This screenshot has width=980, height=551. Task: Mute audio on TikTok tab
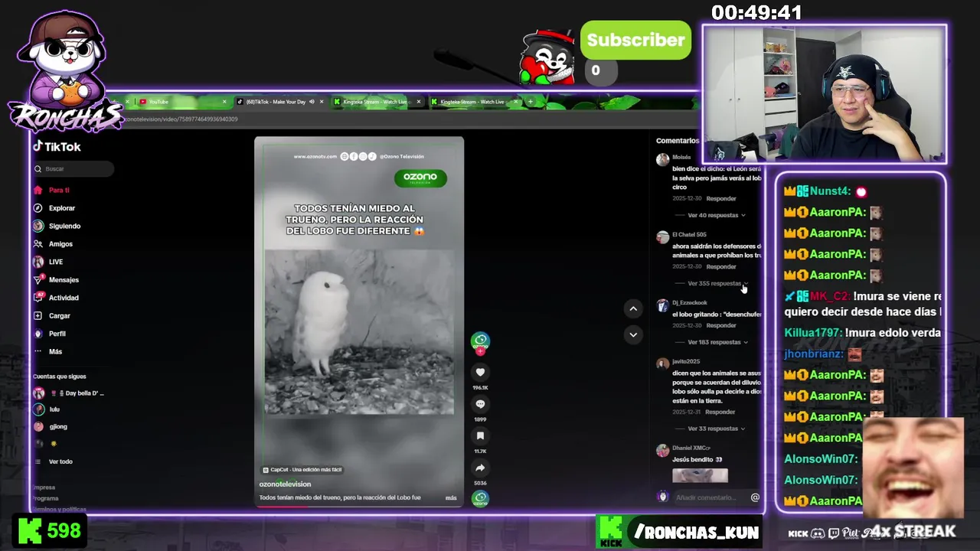point(312,102)
